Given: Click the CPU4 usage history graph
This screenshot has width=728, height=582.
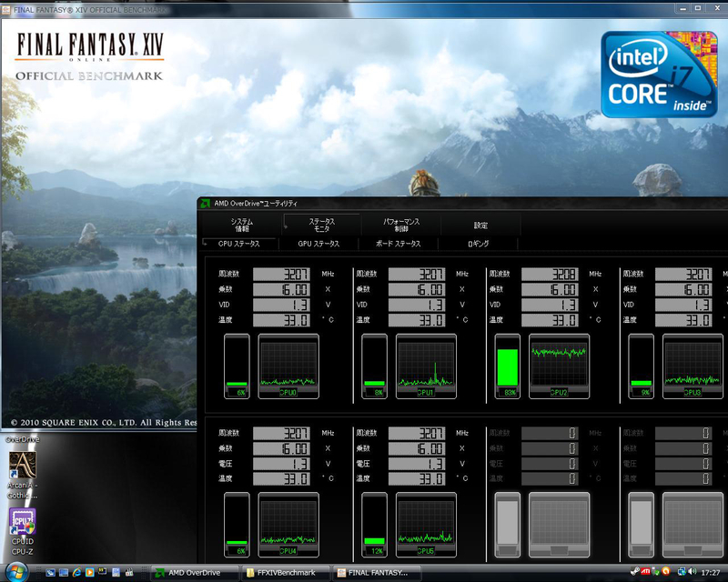Looking at the screenshot, I should [288, 525].
